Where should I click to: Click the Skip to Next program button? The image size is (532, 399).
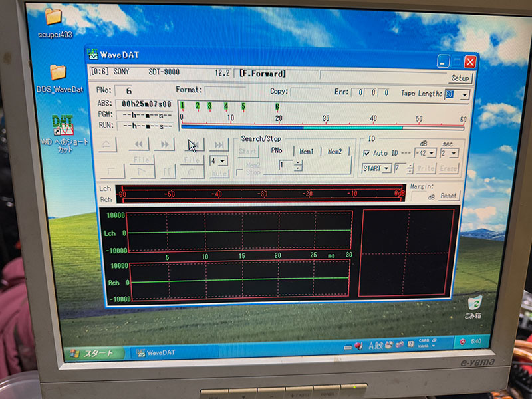[x=219, y=145]
